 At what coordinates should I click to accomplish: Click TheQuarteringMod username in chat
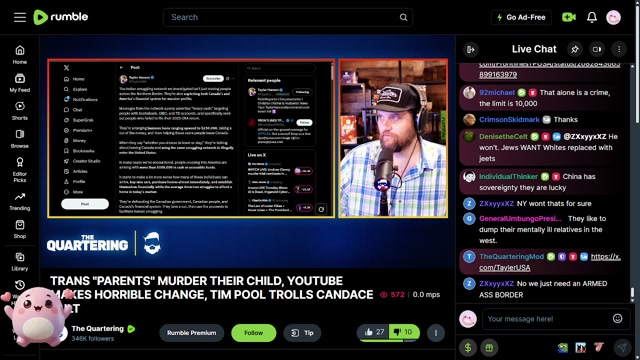pos(511,256)
